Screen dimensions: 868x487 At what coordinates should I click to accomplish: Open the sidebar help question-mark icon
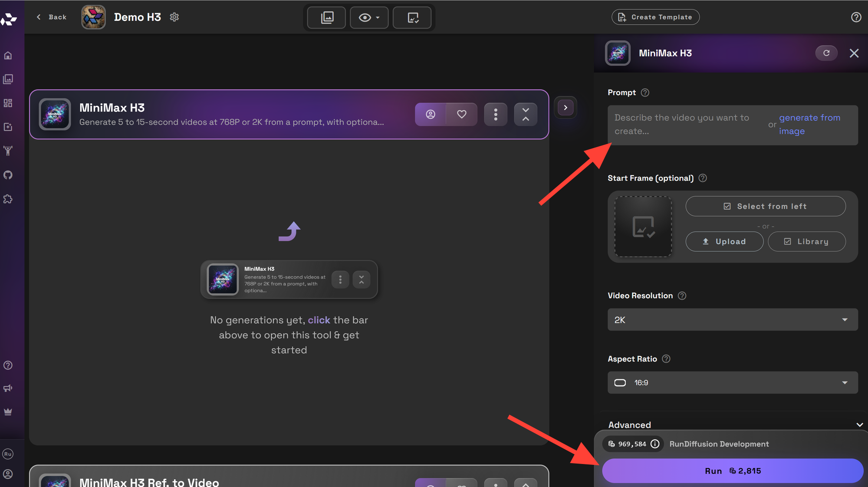click(8, 365)
